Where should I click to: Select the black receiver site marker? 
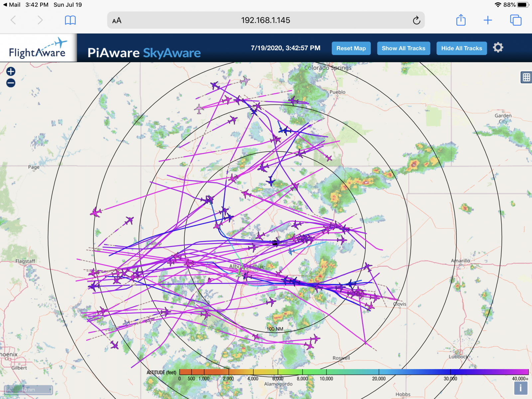coord(275,243)
